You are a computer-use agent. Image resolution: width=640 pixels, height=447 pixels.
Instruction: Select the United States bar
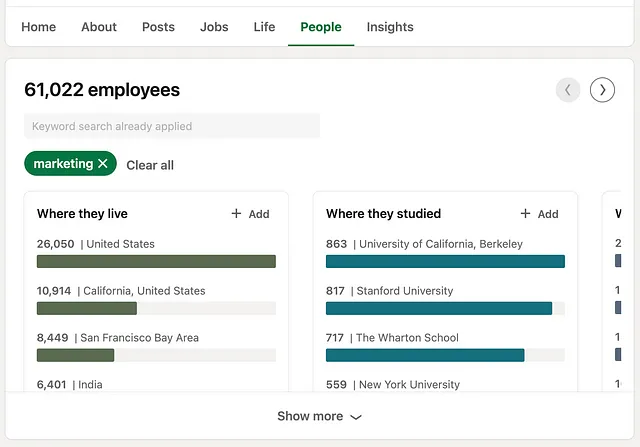click(156, 261)
